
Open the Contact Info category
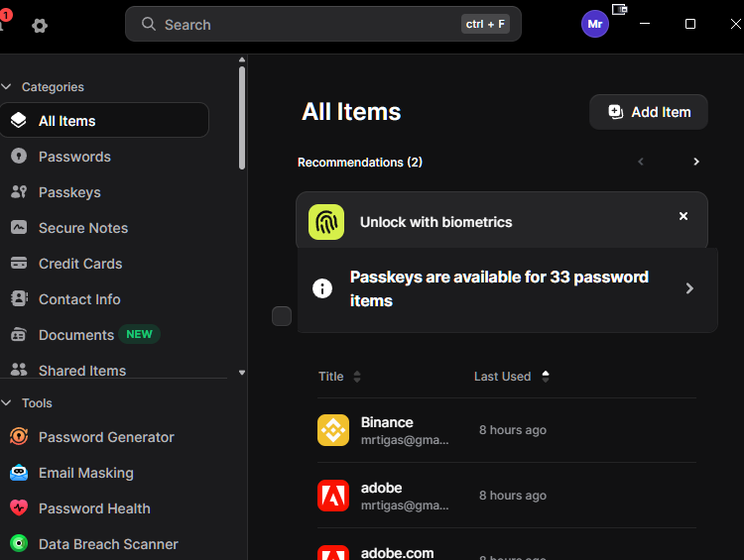79,299
